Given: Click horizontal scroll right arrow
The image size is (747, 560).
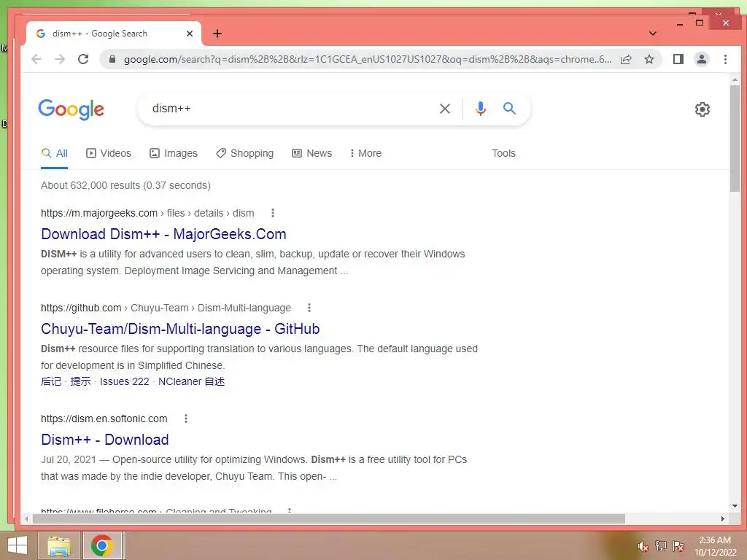Looking at the screenshot, I should (723, 518).
